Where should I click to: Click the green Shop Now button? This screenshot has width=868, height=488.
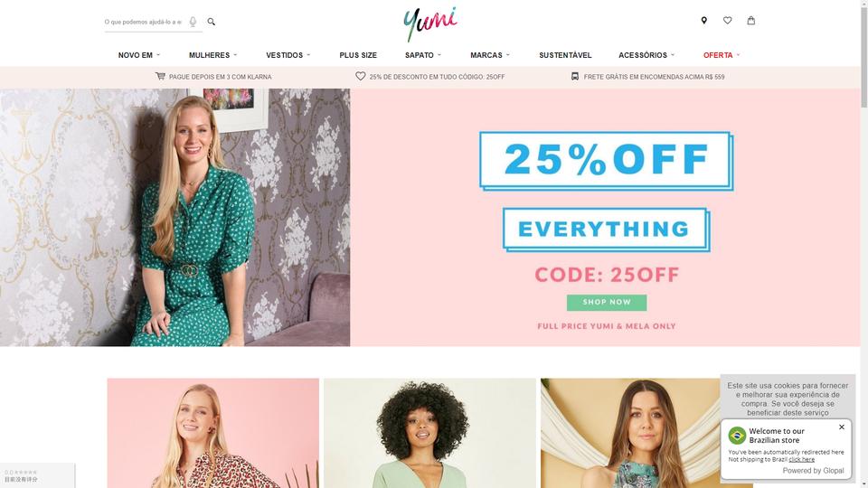[x=607, y=302]
